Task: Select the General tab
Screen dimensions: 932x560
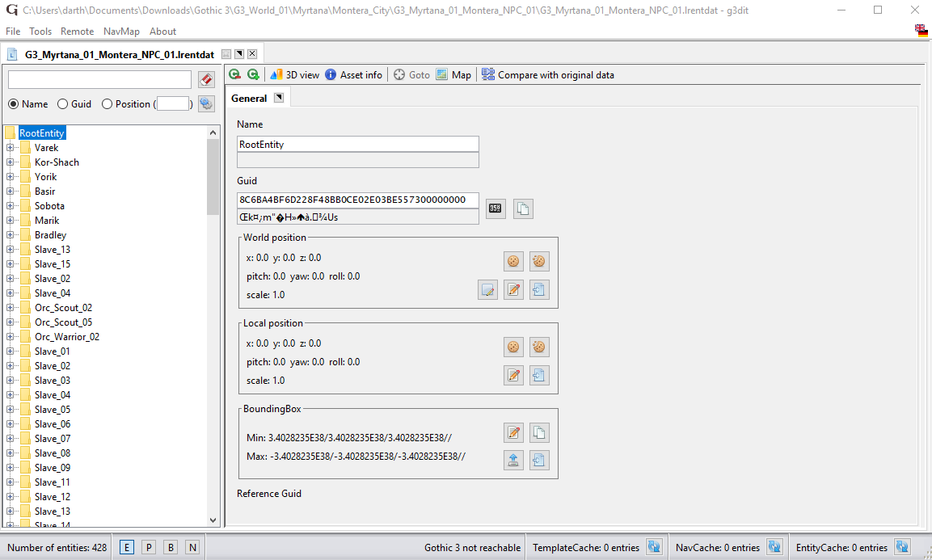Action: (x=249, y=99)
